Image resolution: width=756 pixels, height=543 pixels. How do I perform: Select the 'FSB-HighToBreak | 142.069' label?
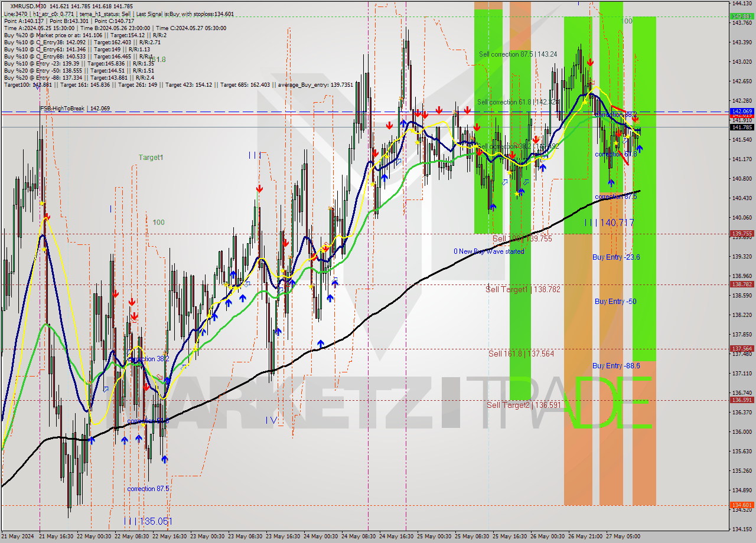75,109
